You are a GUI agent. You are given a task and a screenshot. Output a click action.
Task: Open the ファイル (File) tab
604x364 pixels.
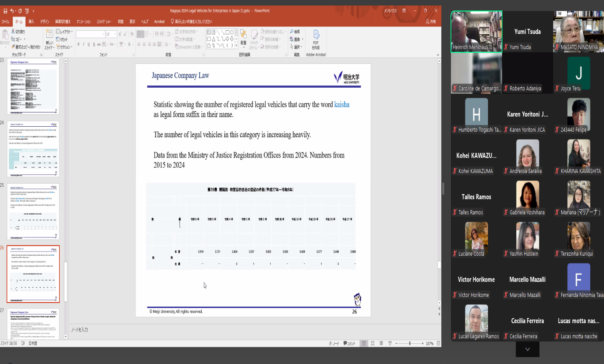coord(5,22)
